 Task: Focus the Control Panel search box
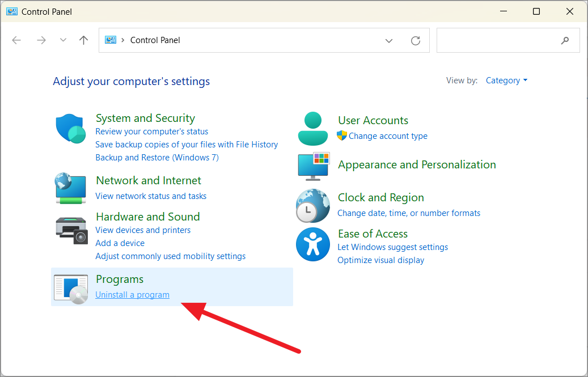coord(508,40)
